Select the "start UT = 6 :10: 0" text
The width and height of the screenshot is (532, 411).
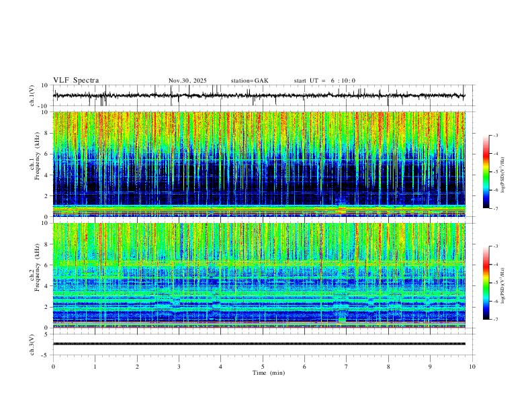pyautogui.click(x=324, y=81)
